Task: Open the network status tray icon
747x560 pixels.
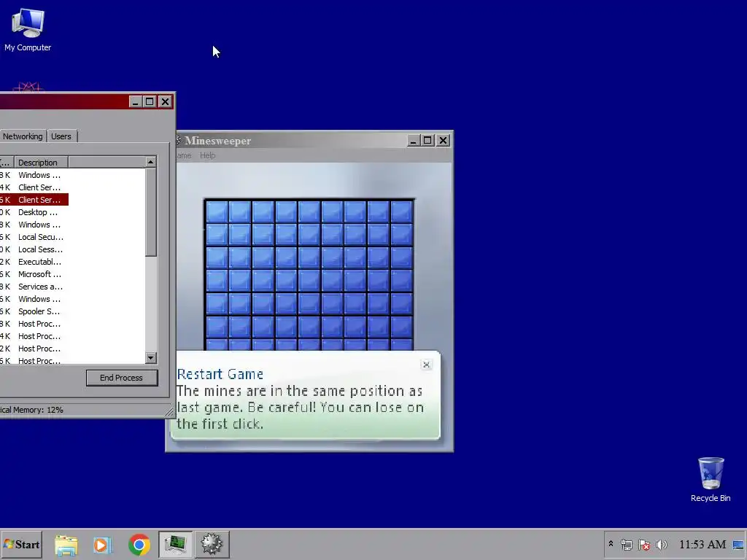Action: [x=626, y=544]
